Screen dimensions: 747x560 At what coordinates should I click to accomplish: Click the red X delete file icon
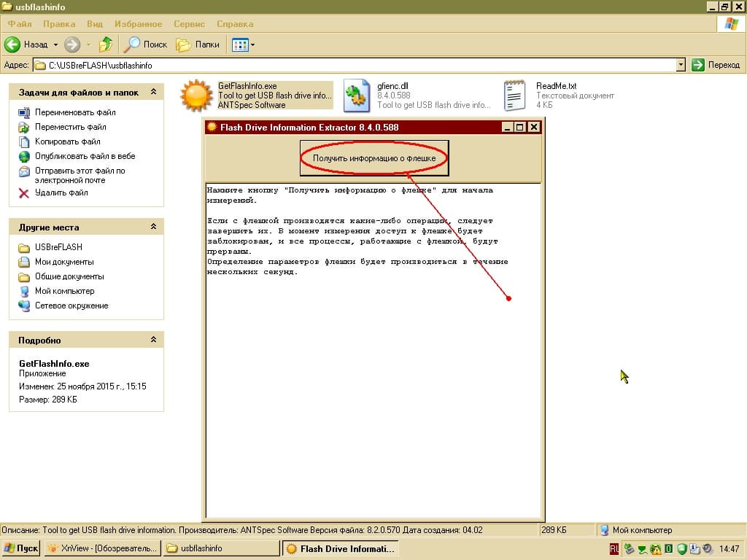coord(24,192)
